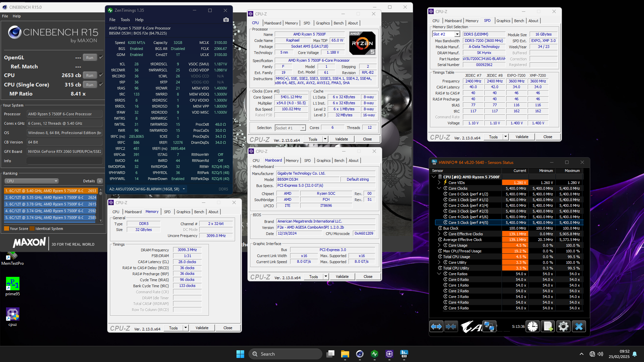Image resolution: width=644 pixels, height=362 pixels.
Task: Switch to Graphics tab in CPU-Z SPD window
Action: click(x=503, y=21)
